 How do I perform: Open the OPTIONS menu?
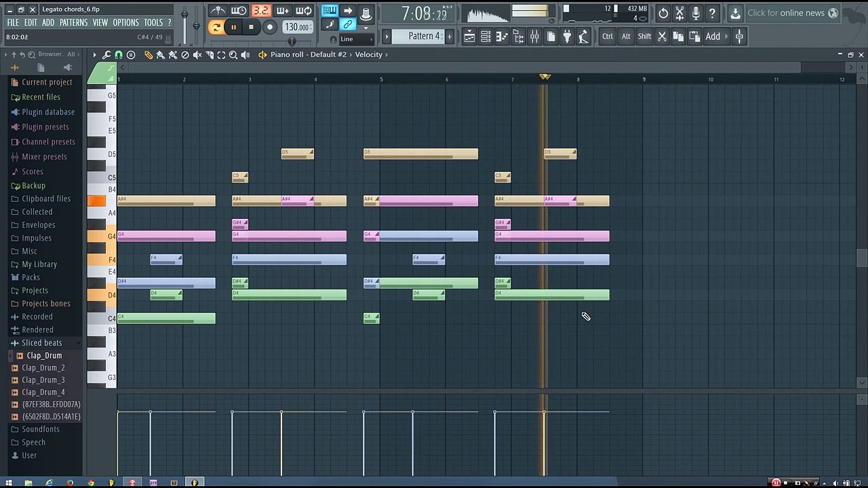pos(125,22)
